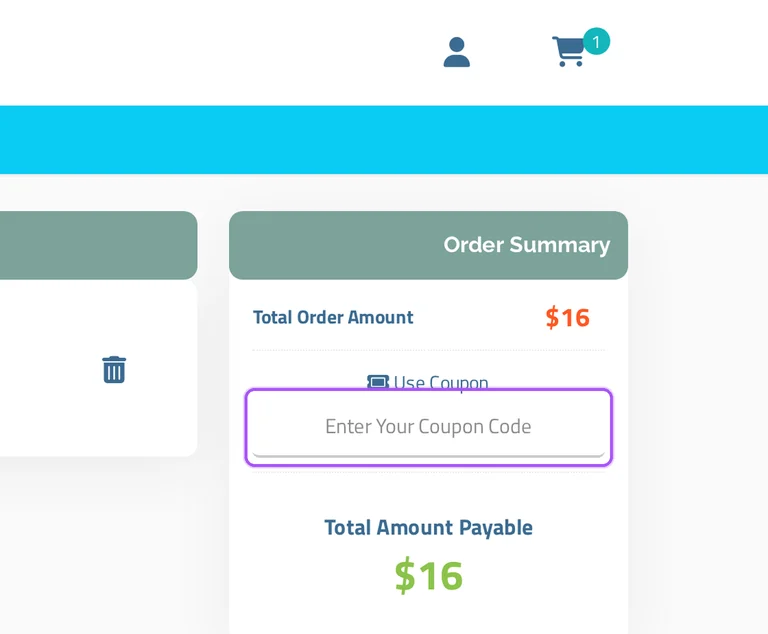
Task: Click the green $16 payable amount
Action: pyautogui.click(x=429, y=575)
